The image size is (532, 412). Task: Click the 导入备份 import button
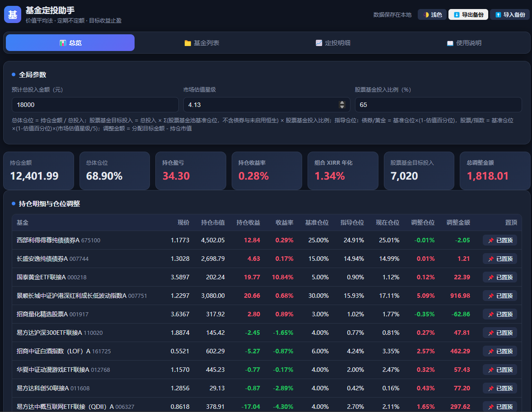[x=510, y=14]
